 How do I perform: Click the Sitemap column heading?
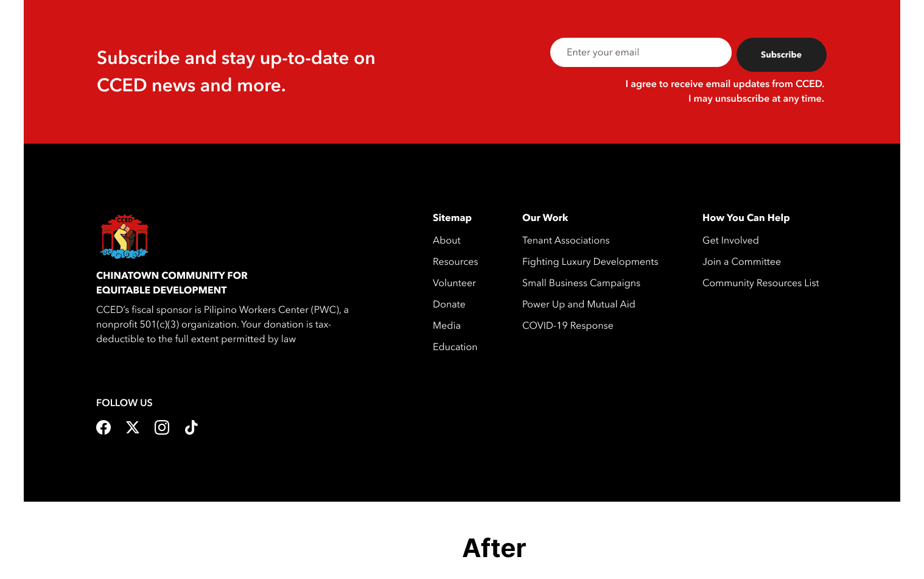pyautogui.click(x=452, y=218)
